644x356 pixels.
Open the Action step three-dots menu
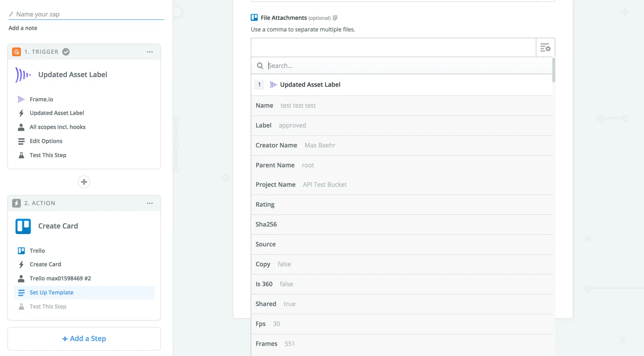tap(150, 203)
